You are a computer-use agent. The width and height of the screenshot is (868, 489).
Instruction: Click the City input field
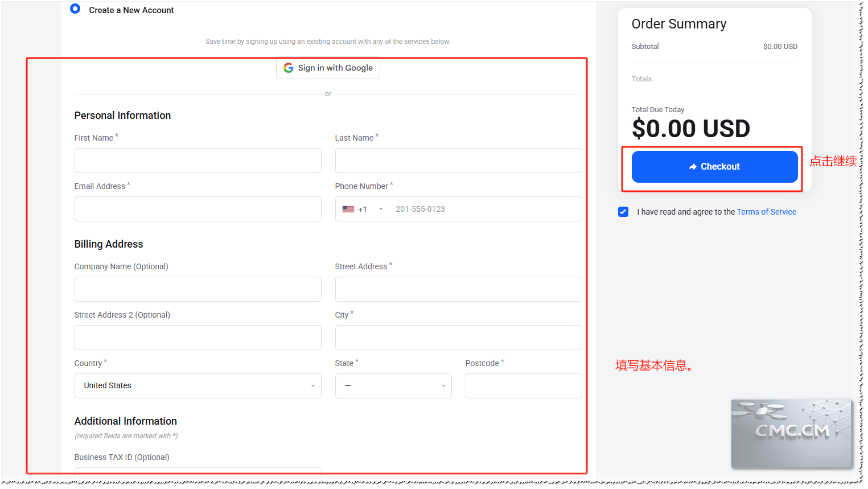[x=458, y=338]
